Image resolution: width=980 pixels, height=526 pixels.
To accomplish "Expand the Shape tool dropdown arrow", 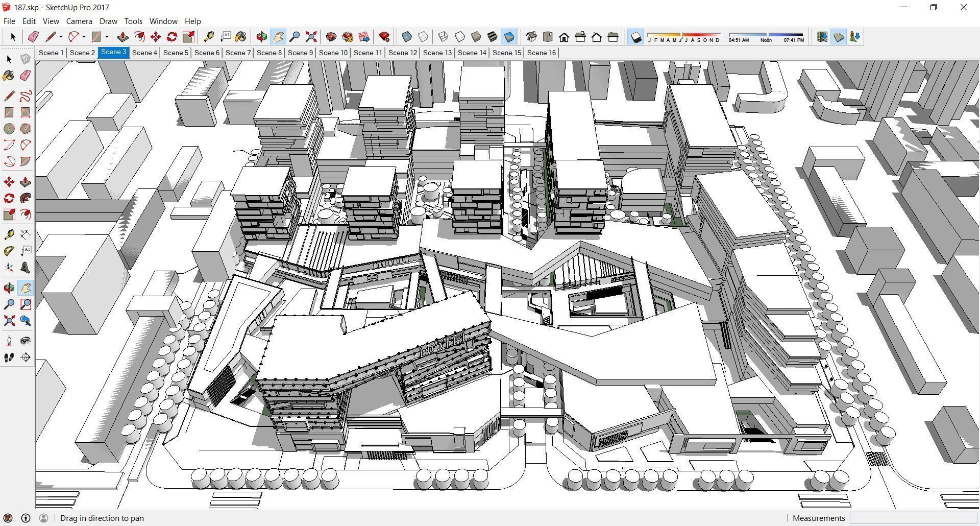I will click(107, 37).
